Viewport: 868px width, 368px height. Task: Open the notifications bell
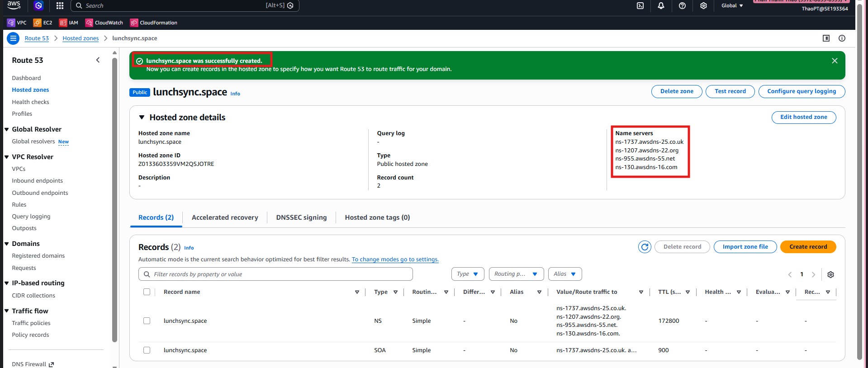point(661,6)
